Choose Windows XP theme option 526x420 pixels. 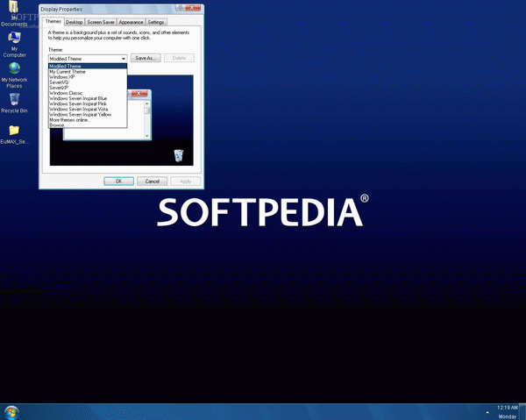pyautogui.click(x=88, y=77)
